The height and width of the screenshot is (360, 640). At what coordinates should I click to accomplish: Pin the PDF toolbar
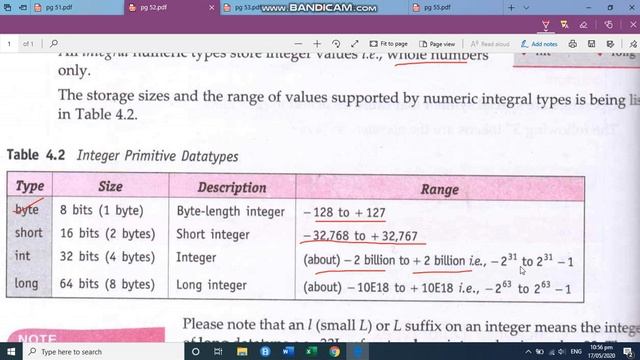[633, 44]
